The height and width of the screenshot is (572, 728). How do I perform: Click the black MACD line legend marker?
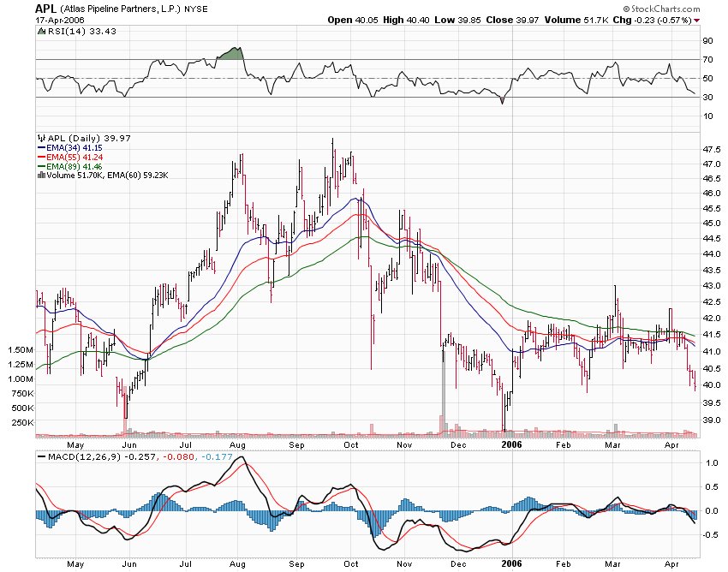(42, 457)
